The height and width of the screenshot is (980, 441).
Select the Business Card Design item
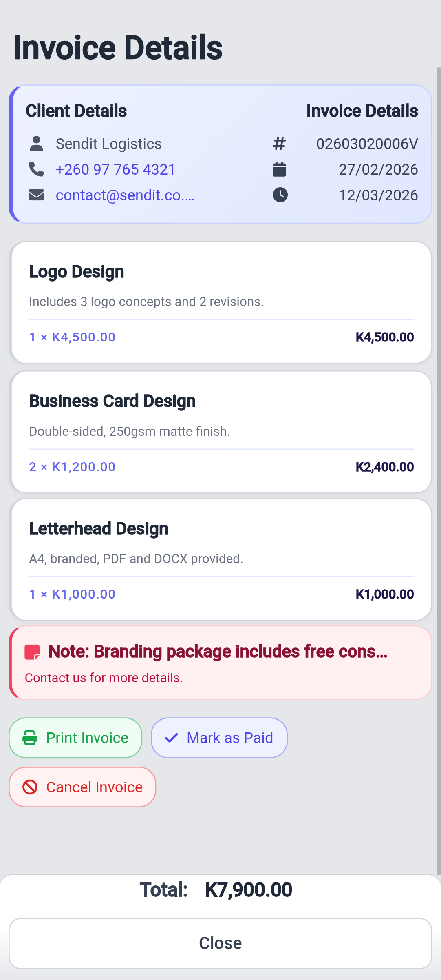pos(220,432)
